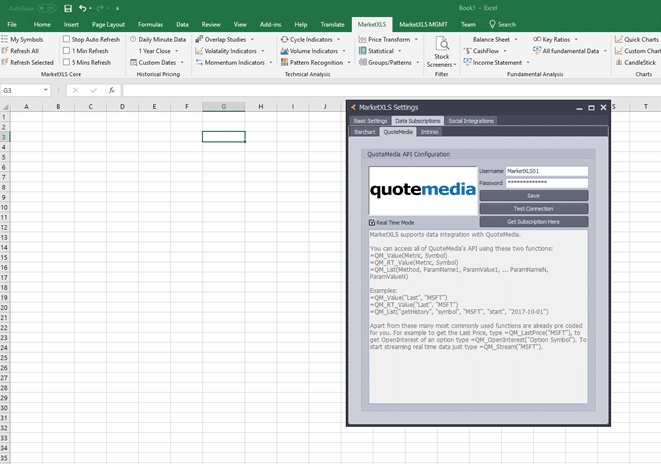Viewport: 661px width, 464px height.
Task: Click the Search tell-me box
Action: click(502, 24)
